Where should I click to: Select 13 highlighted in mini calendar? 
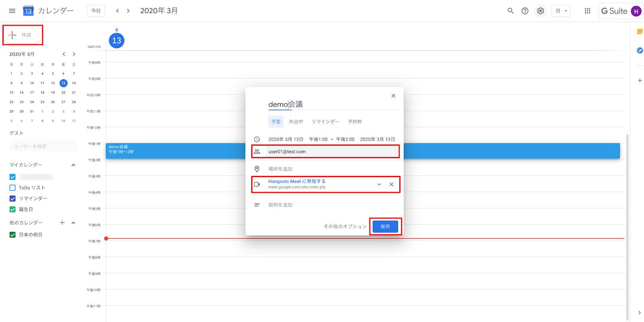click(x=63, y=83)
